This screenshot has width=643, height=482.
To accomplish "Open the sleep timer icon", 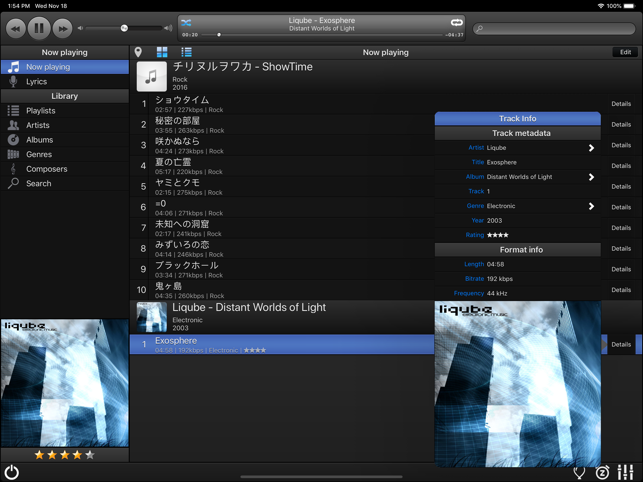I will tap(602, 472).
